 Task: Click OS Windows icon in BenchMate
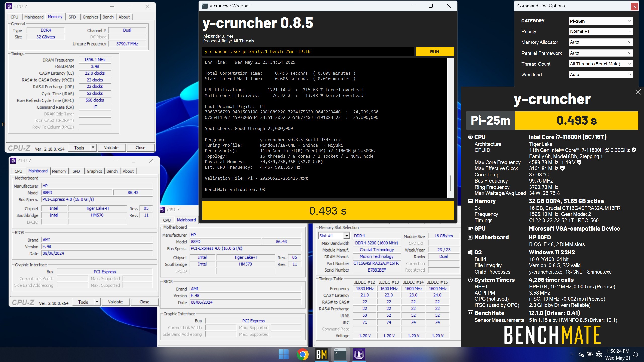point(470,252)
